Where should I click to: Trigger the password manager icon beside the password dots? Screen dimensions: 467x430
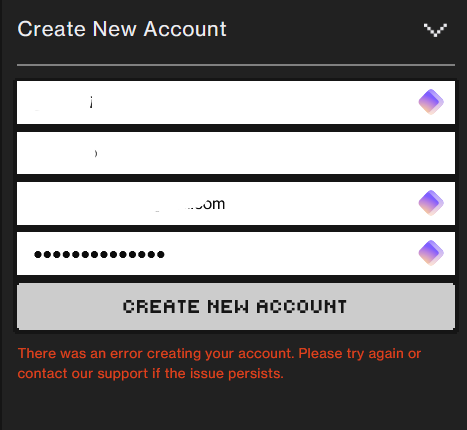(431, 253)
